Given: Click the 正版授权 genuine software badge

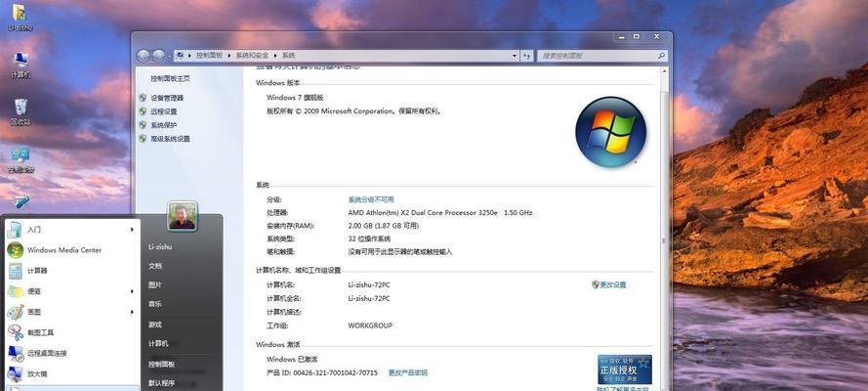Looking at the screenshot, I should (625, 369).
